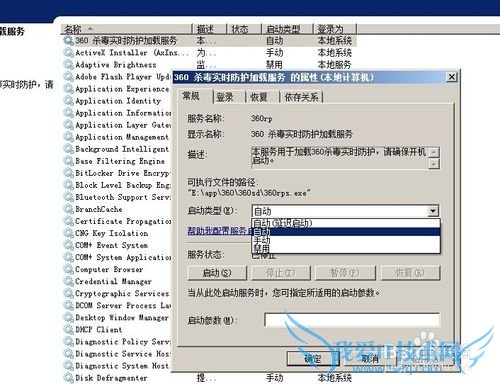
Task: Click gear icon beside ActiveX Installer service
Action: tap(69, 53)
